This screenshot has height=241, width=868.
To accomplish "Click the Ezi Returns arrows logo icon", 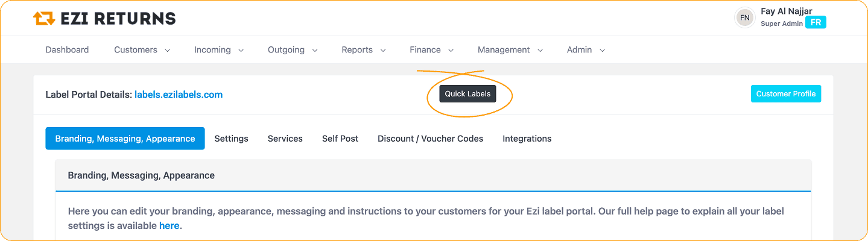I will [44, 19].
